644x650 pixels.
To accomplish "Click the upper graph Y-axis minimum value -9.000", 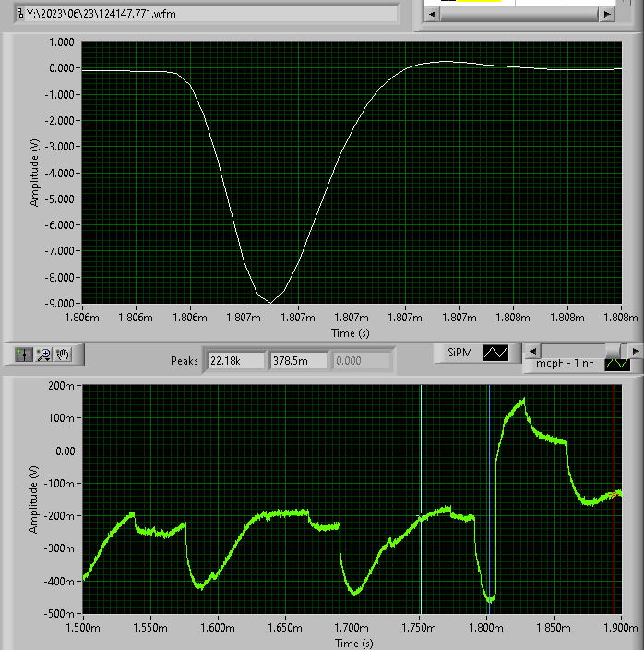I will [x=59, y=304].
